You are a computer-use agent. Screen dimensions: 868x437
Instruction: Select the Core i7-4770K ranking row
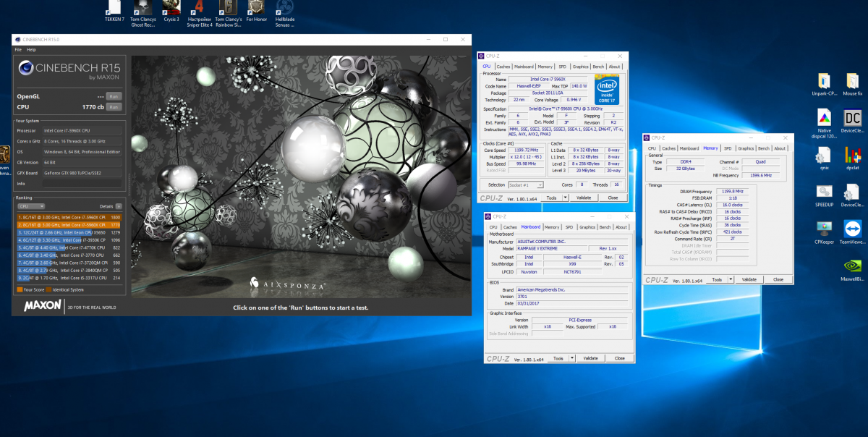(69, 247)
